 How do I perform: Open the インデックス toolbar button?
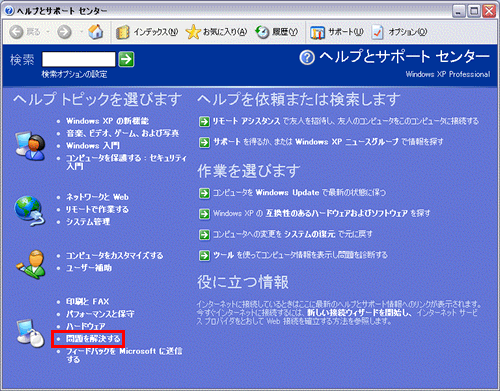click(147, 32)
